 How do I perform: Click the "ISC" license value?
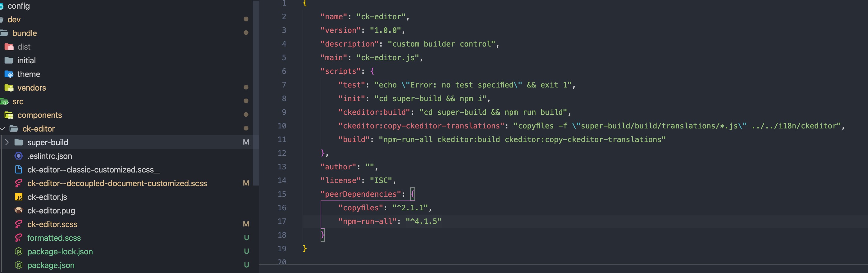tap(381, 181)
